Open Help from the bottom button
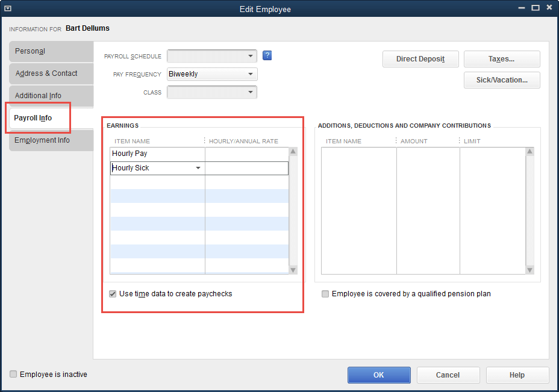Viewport: 559px width, 392px height. click(517, 375)
